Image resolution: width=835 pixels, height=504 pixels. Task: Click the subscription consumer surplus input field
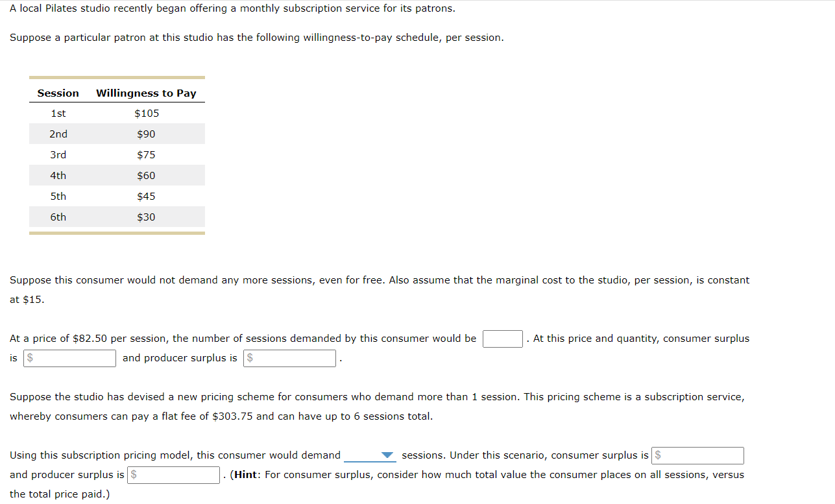697,455
